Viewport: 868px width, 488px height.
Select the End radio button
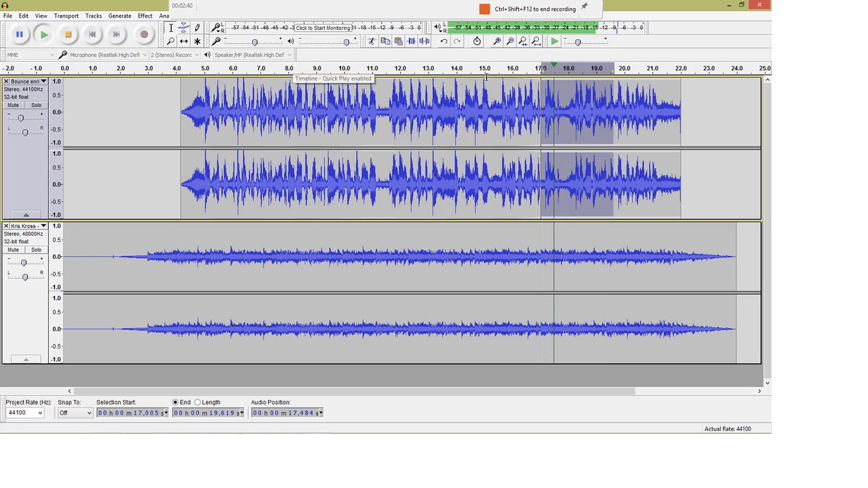tap(176, 402)
